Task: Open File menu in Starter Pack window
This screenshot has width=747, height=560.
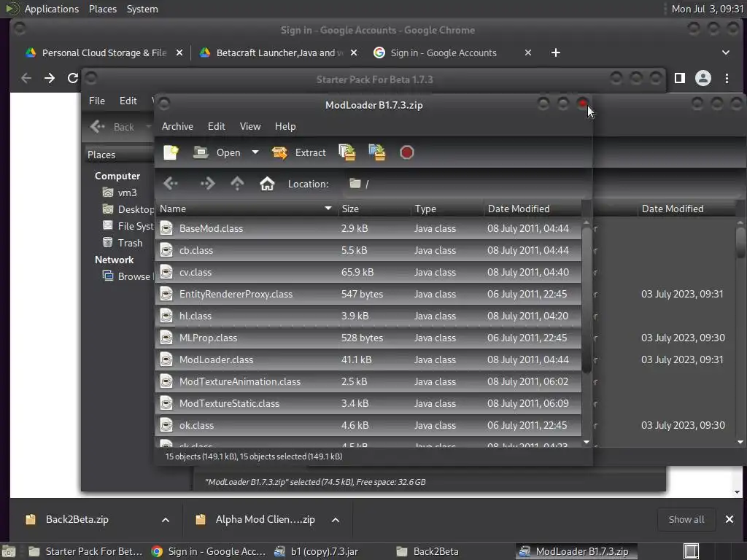Action: click(x=97, y=101)
